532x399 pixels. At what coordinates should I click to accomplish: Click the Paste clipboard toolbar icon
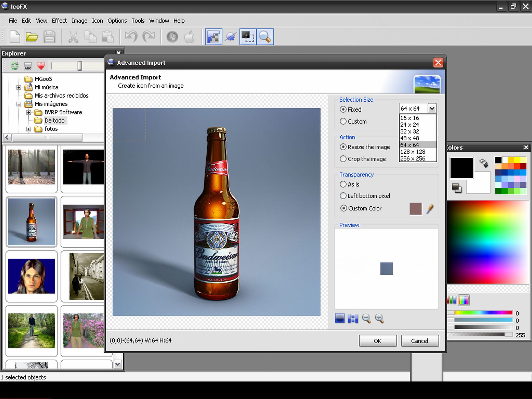107,37
